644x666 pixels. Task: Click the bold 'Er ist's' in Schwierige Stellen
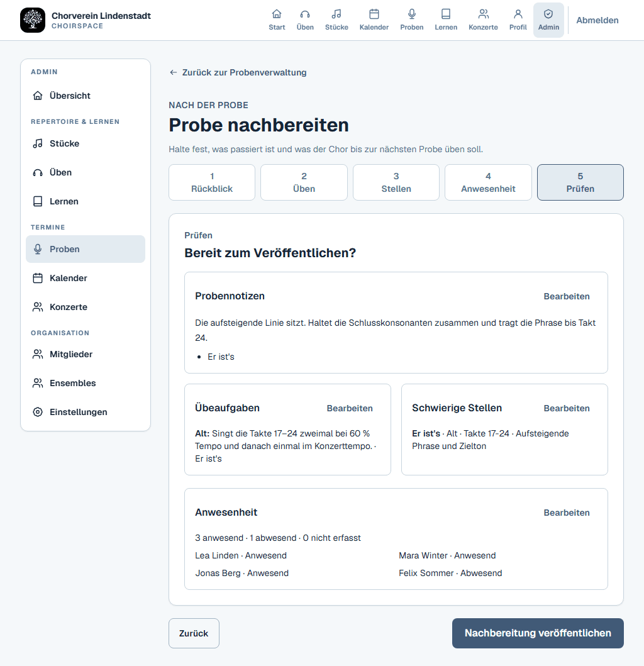point(426,433)
